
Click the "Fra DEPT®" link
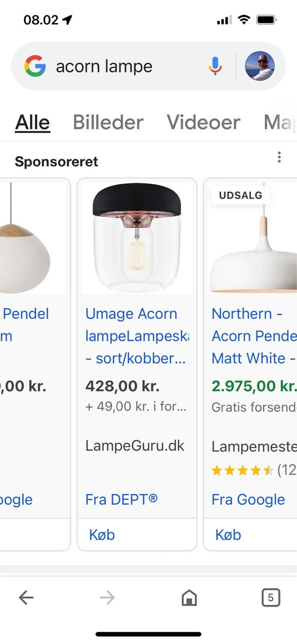tap(121, 500)
